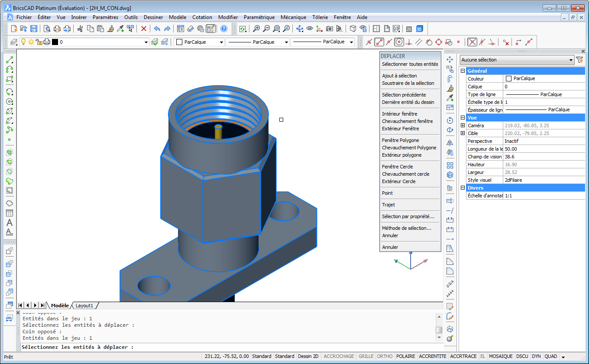Click the Rotate tool icon
Viewport: 589px width, 364px height.
[450, 120]
